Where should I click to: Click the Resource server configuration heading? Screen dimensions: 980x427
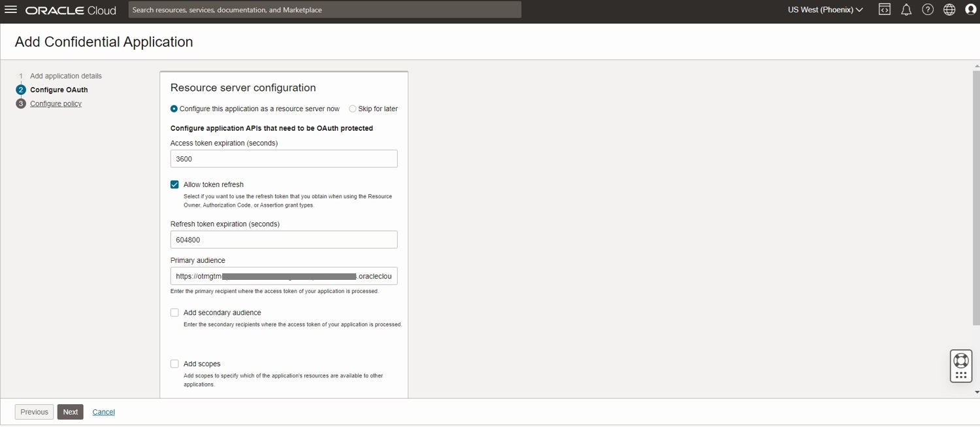click(x=243, y=88)
